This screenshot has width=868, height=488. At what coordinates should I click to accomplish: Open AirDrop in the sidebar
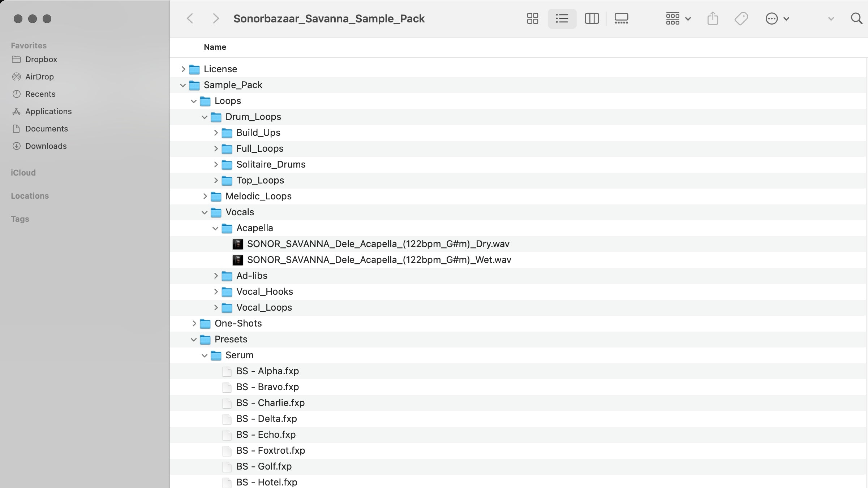pos(39,77)
